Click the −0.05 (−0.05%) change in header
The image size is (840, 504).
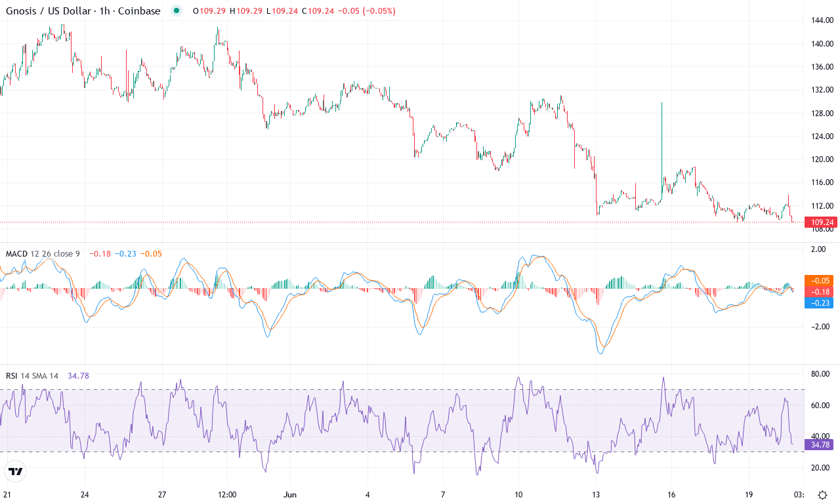pos(367,11)
